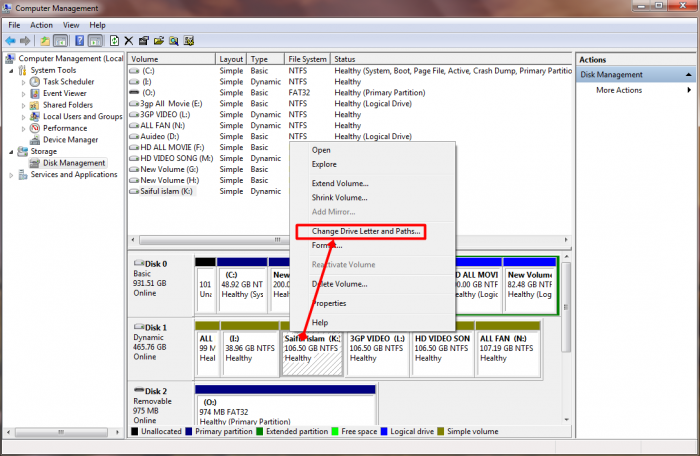Screen dimensions: 700x456
Task: Sort by the Type column header
Action: click(266, 59)
